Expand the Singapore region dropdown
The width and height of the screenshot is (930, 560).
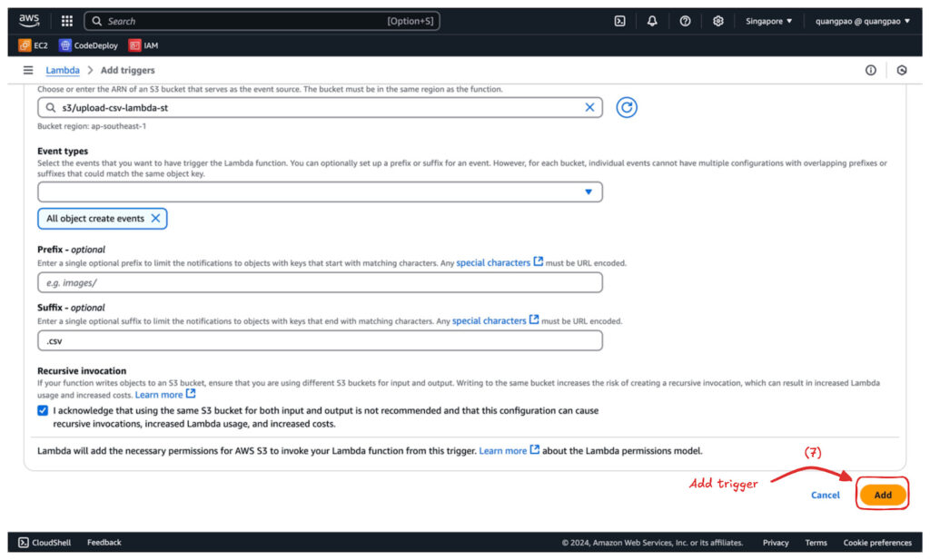click(x=768, y=21)
